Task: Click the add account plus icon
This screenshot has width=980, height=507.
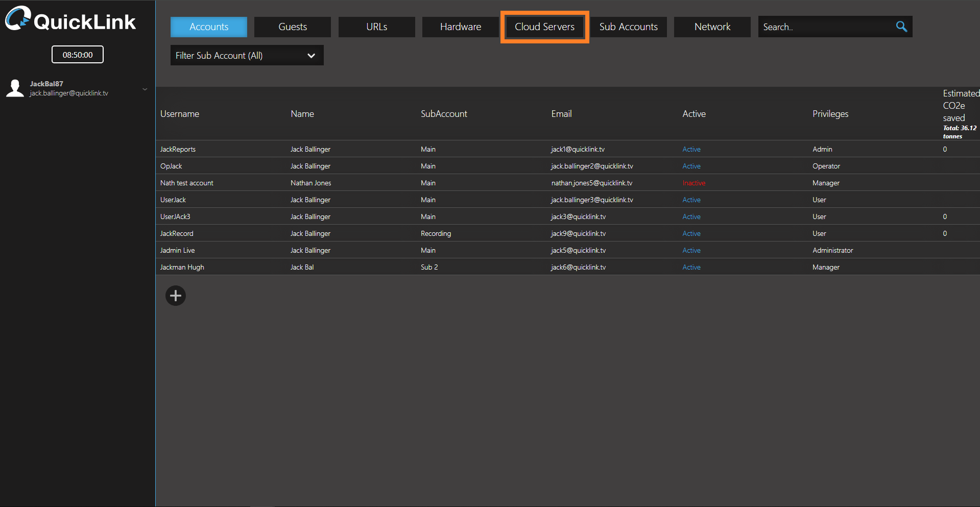Action: click(176, 296)
